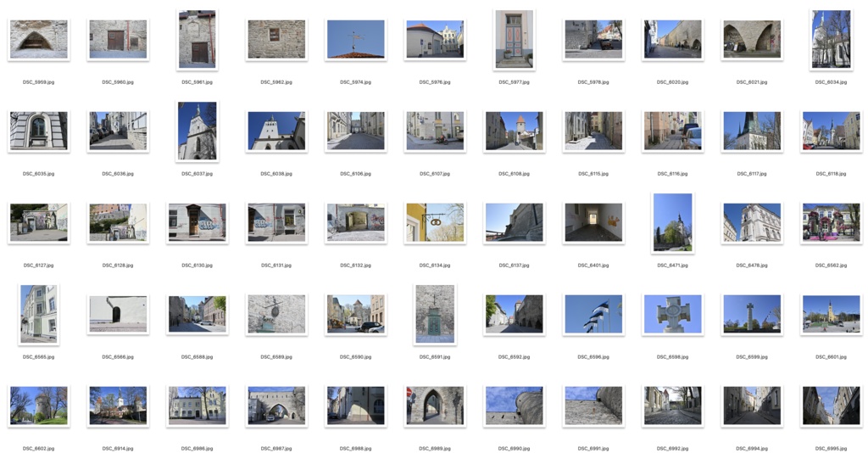868x453 pixels.
Task: Select the DSC_6020.jpg street thumbnail
Action: tap(672, 40)
